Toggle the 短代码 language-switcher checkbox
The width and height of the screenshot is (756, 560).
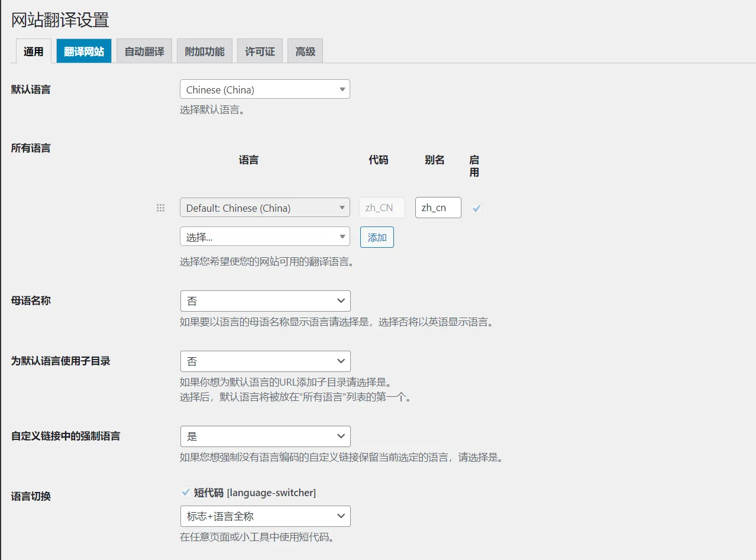(186, 492)
